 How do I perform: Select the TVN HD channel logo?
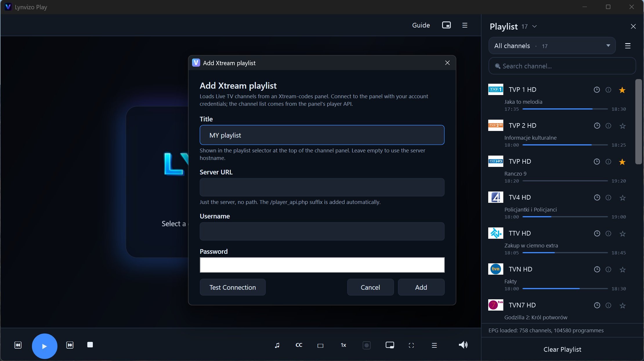point(495,269)
